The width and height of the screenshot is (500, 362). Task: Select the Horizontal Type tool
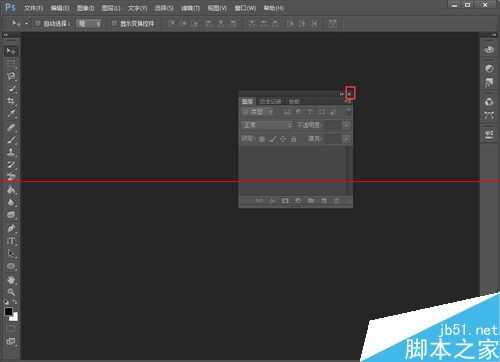(11, 241)
